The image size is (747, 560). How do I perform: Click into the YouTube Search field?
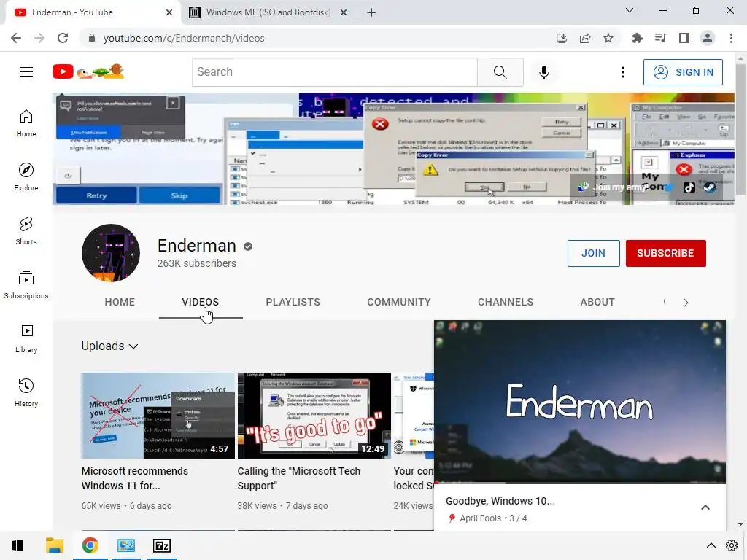tap(335, 72)
